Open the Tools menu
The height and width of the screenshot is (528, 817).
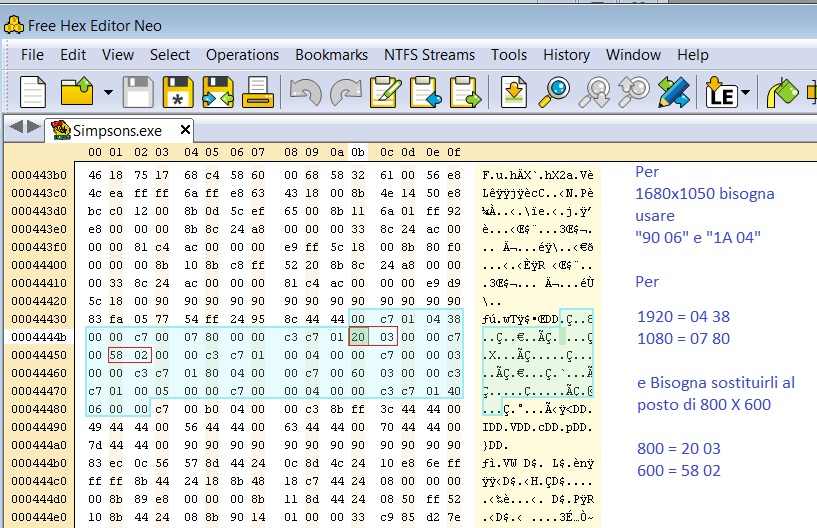pyautogui.click(x=509, y=55)
